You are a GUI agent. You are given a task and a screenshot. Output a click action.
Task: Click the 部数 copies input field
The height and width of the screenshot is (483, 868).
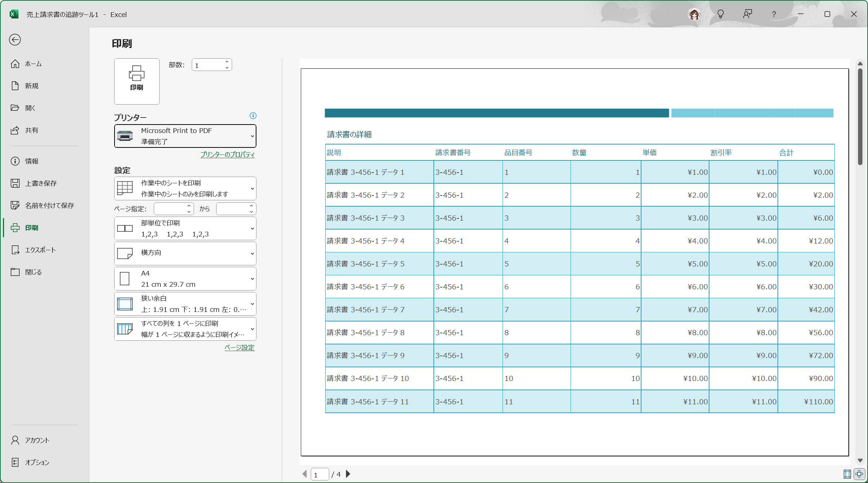tap(208, 65)
